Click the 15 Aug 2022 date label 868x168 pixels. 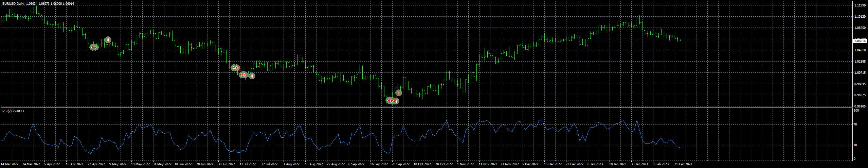point(313,164)
